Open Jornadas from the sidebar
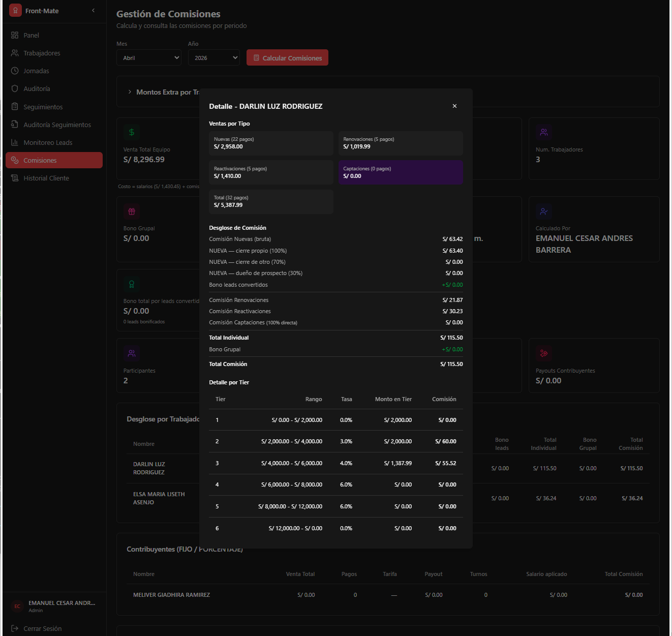Screen dimensions: 672x636 tap(53, 71)
